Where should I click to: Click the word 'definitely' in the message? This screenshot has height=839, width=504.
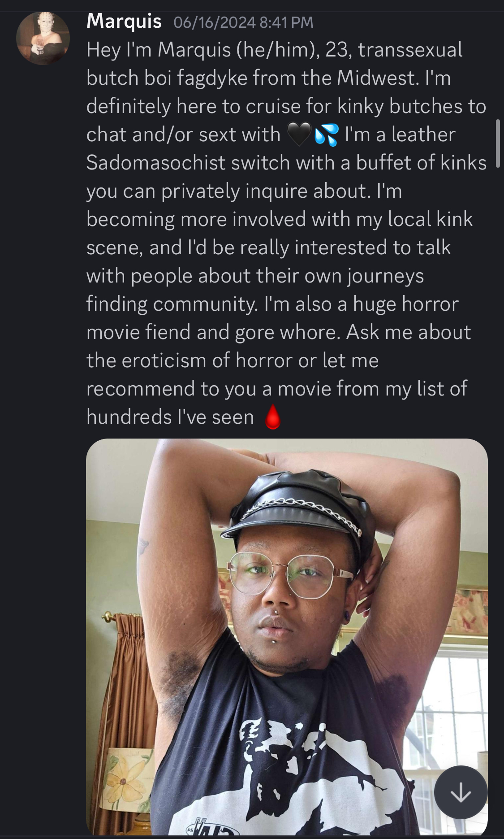(129, 106)
